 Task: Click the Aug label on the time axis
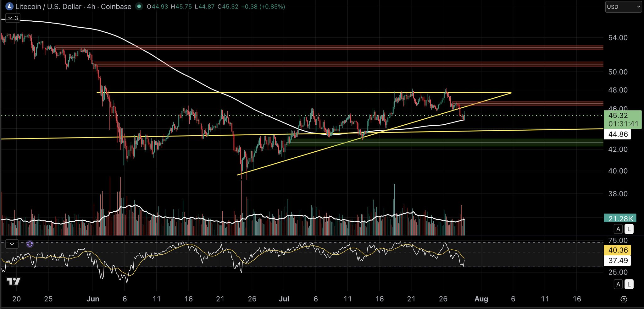(x=481, y=299)
